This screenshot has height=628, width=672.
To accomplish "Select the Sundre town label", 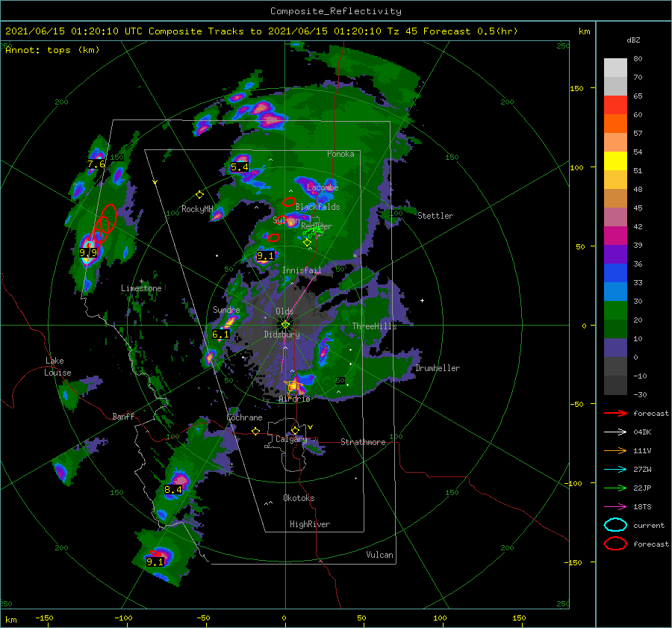I will pyautogui.click(x=226, y=309).
